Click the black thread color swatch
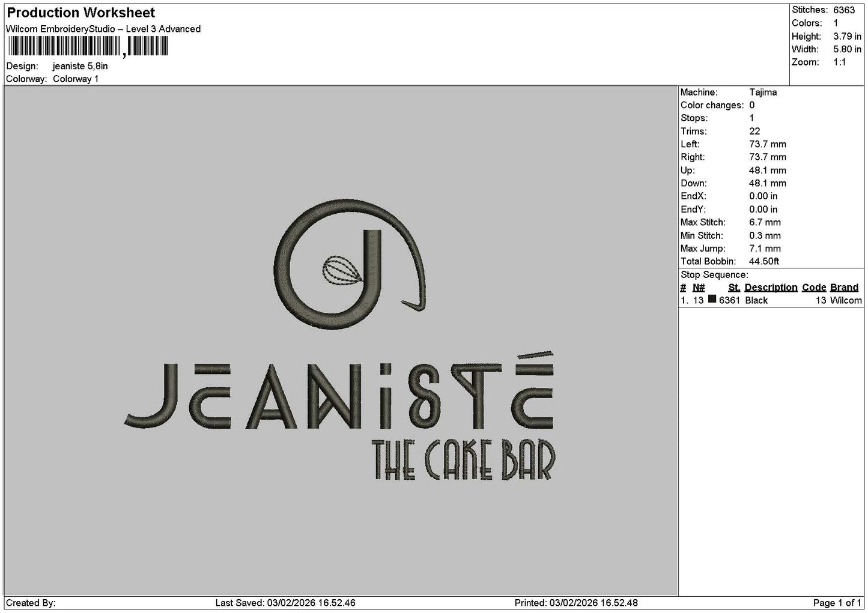Viewport: 868px width, 613px height. [x=712, y=300]
